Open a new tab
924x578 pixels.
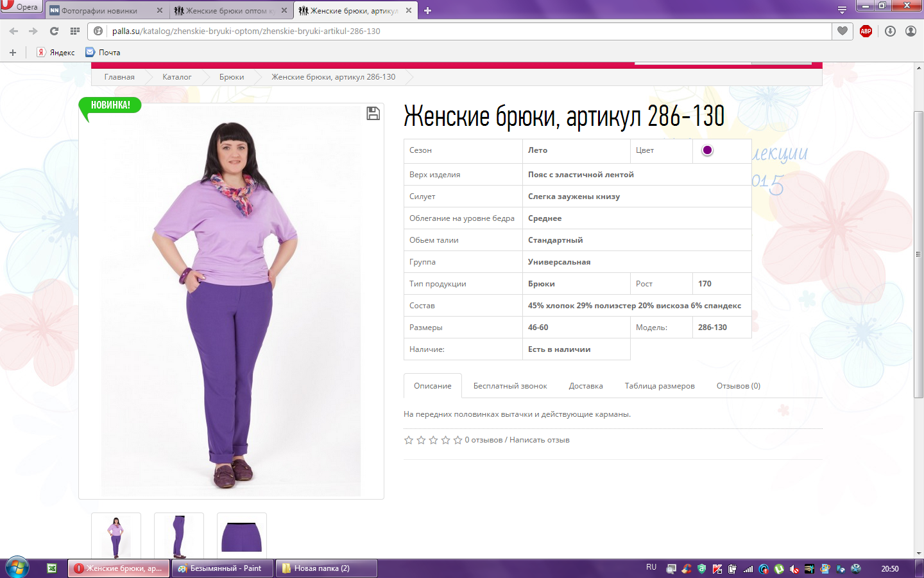point(428,10)
